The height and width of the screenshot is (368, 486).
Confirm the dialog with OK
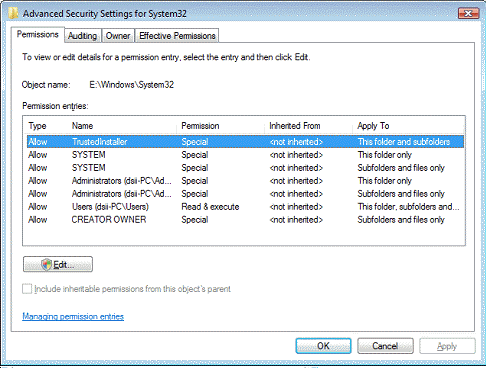click(323, 346)
